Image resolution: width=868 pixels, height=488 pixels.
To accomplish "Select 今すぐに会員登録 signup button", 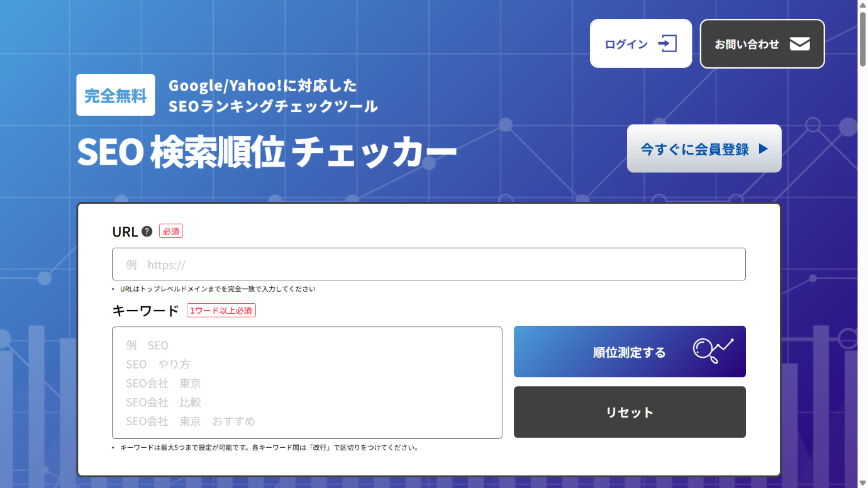I will coord(704,148).
